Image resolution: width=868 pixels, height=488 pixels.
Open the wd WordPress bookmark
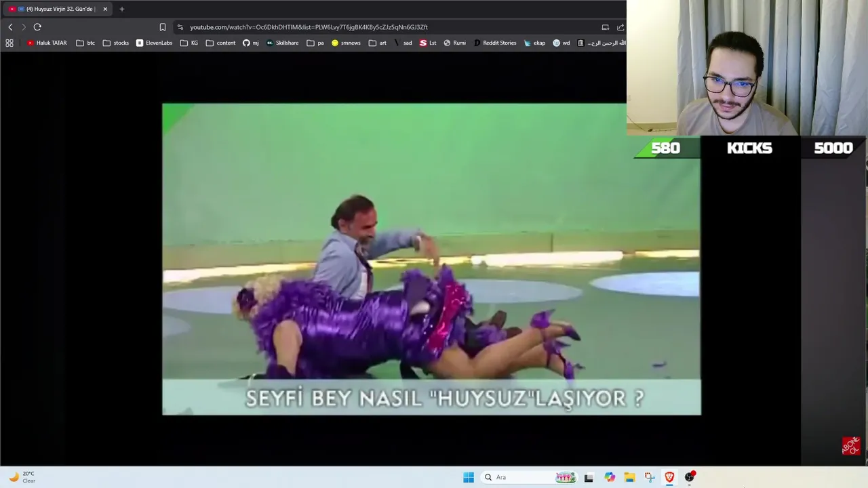tap(561, 43)
